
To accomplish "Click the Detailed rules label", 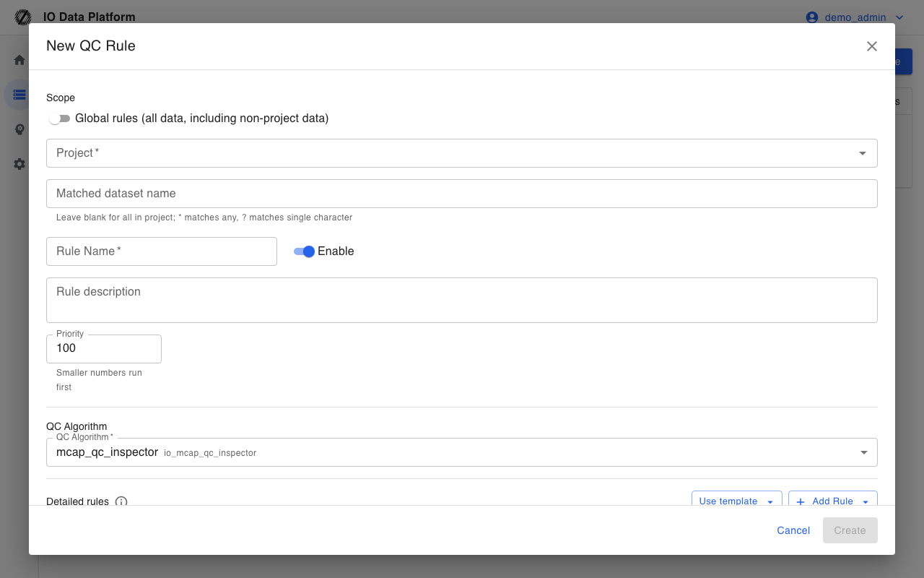I will [x=77, y=501].
